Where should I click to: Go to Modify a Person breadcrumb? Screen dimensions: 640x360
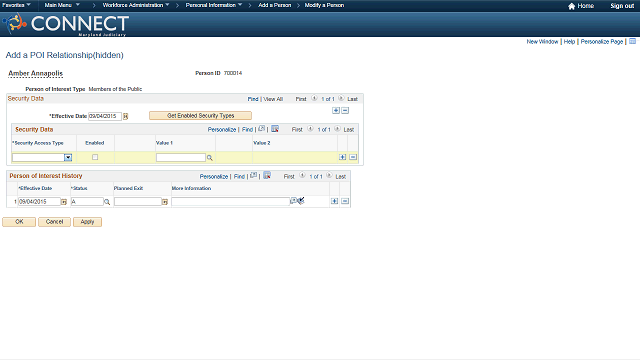pos(324,5)
